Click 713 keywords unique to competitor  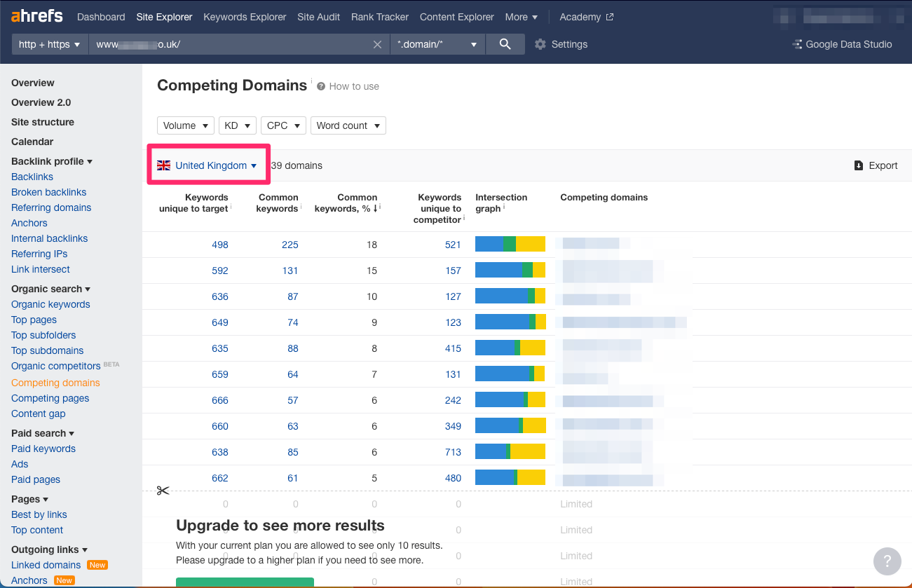coord(454,452)
